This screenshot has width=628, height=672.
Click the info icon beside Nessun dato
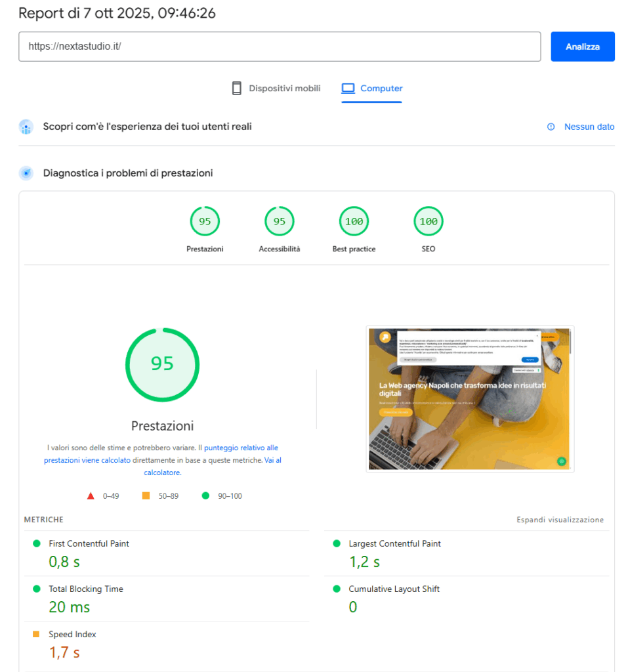551,127
